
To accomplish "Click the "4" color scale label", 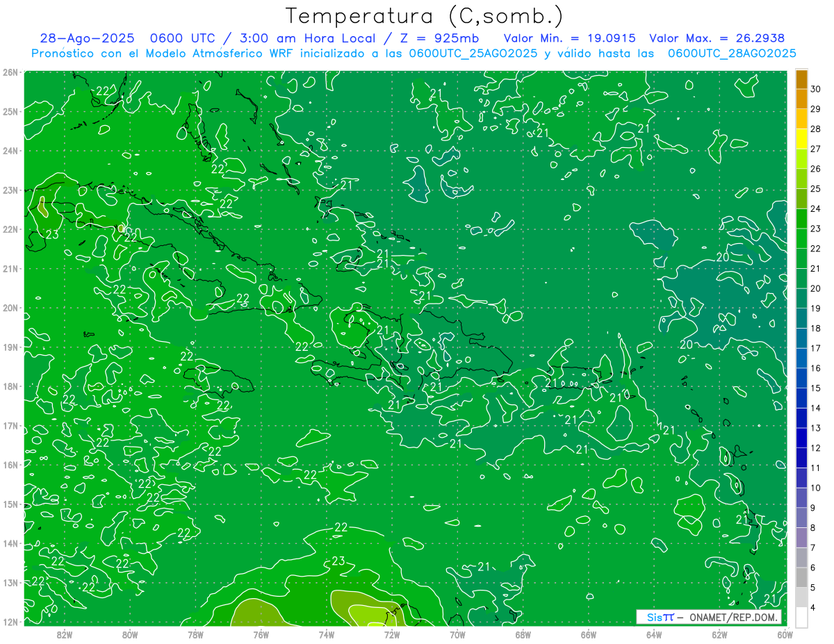I will [x=813, y=608].
